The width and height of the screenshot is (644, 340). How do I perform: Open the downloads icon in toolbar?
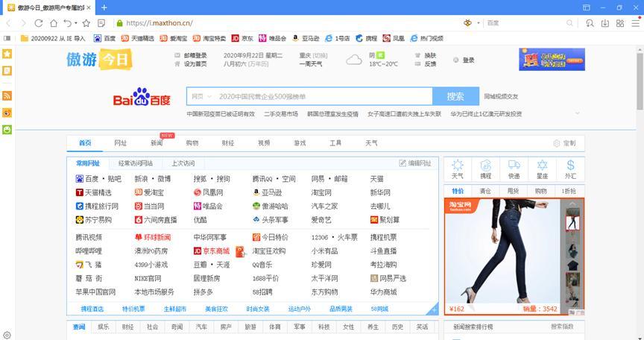605,23
